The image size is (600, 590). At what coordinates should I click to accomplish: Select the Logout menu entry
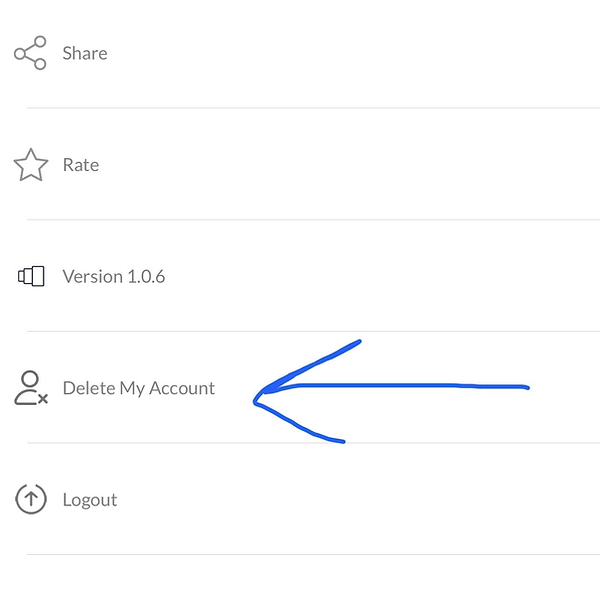point(300,499)
